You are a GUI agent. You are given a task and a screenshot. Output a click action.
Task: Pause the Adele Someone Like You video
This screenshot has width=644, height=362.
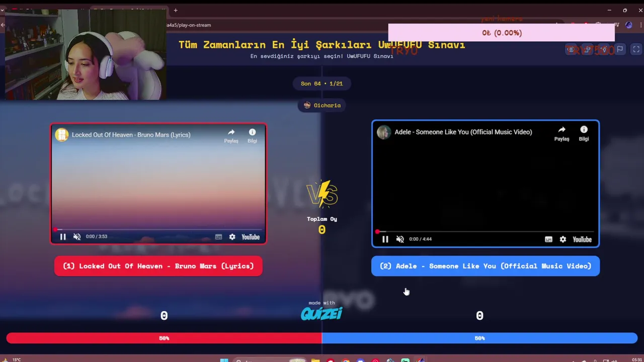pyautogui.click(x=385, y=239)
